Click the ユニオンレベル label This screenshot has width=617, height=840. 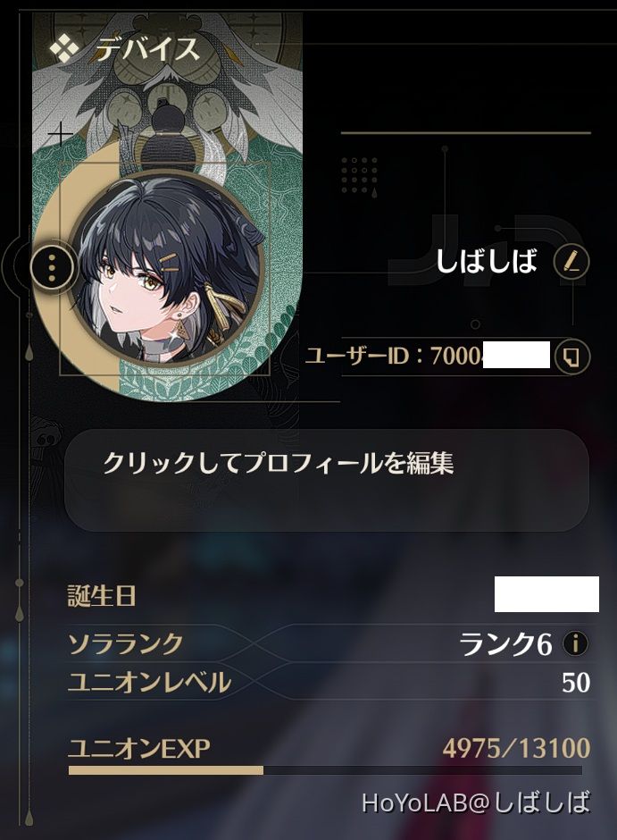pos(150,683)
